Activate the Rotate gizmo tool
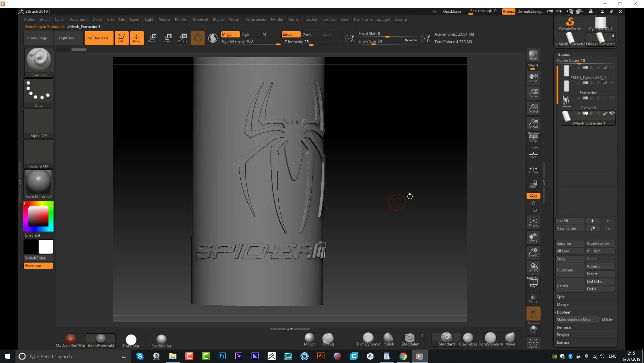 pos(182,38)
